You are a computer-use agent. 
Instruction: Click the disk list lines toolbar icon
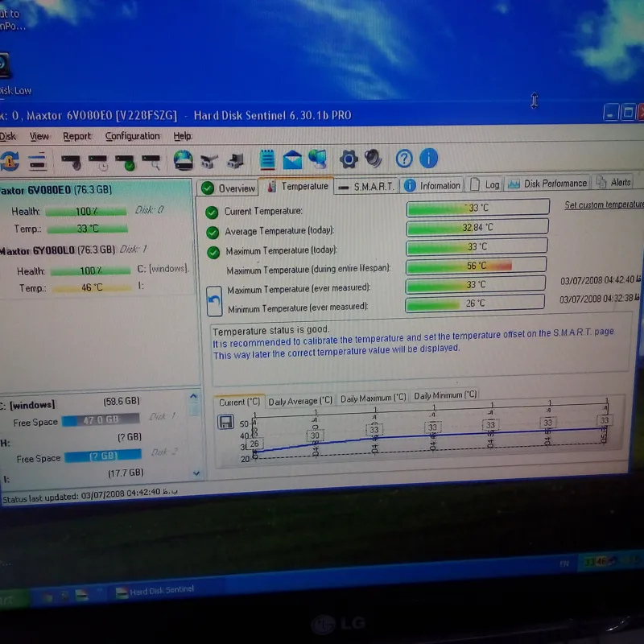38,161
